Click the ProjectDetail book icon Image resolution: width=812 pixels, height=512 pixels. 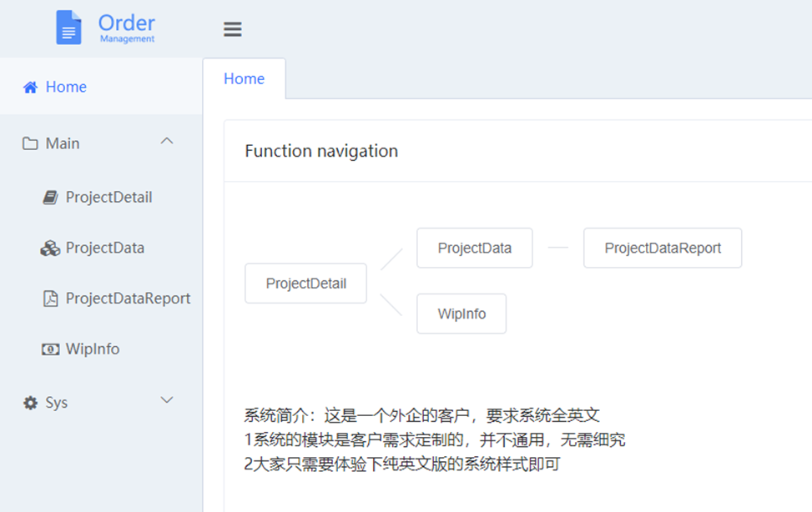(50, 198)
